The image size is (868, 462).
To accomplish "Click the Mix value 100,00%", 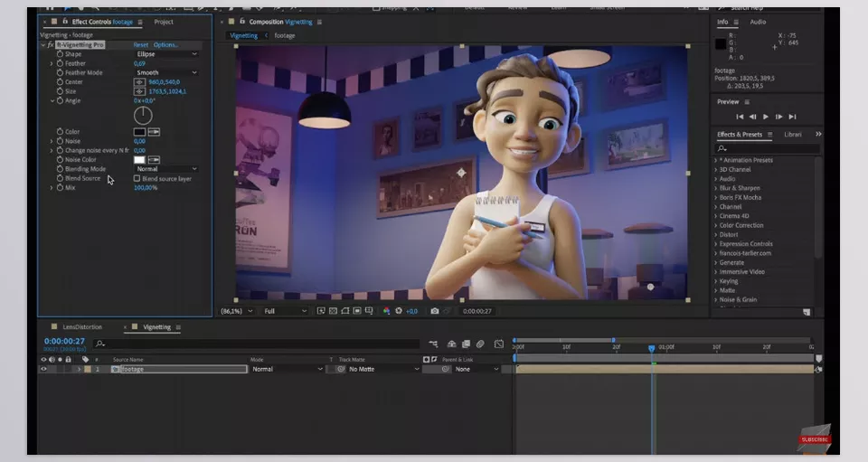I will click(146, 187).
